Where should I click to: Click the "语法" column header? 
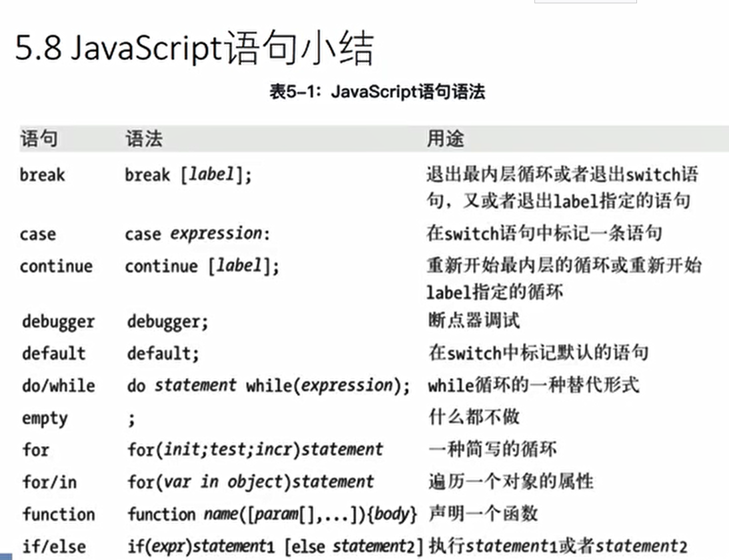143,139
